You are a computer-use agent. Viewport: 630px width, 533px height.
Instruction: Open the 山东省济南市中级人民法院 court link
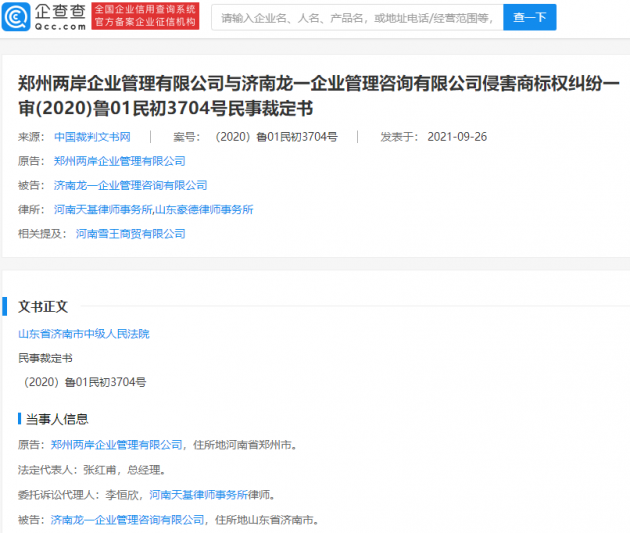click(x=83, y=333)
